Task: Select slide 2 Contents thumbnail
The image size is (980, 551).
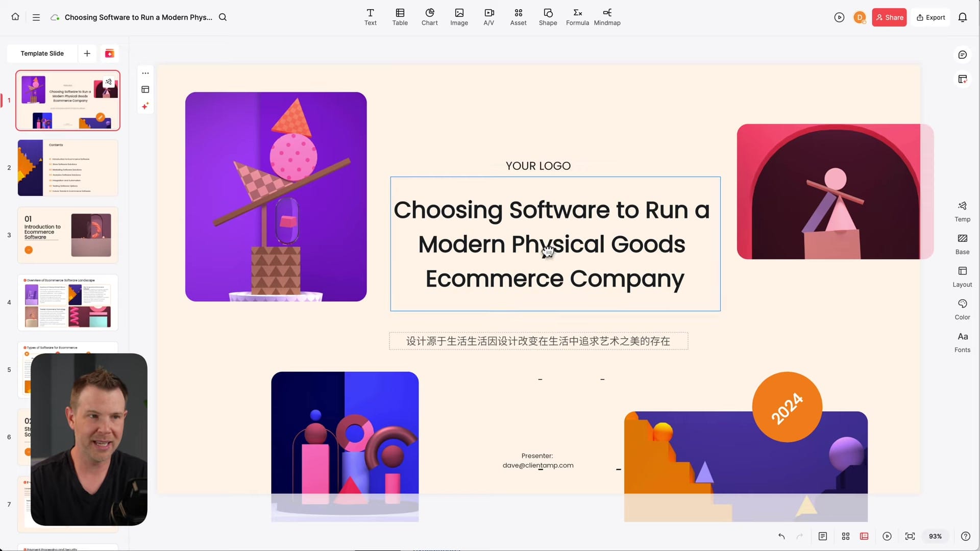Action: (x=68, y=168)
